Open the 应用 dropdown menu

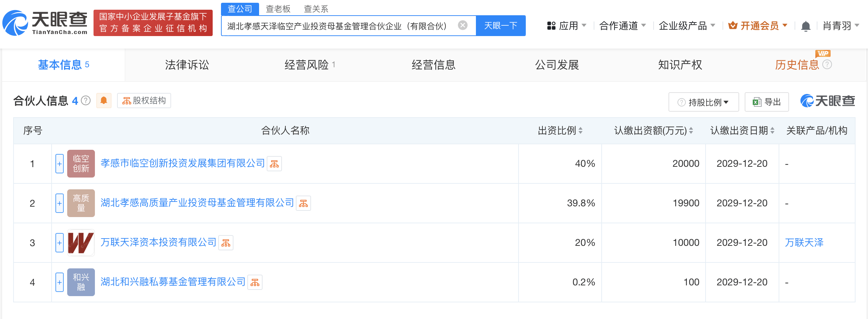pyautogui.click(x=567, y=26)
